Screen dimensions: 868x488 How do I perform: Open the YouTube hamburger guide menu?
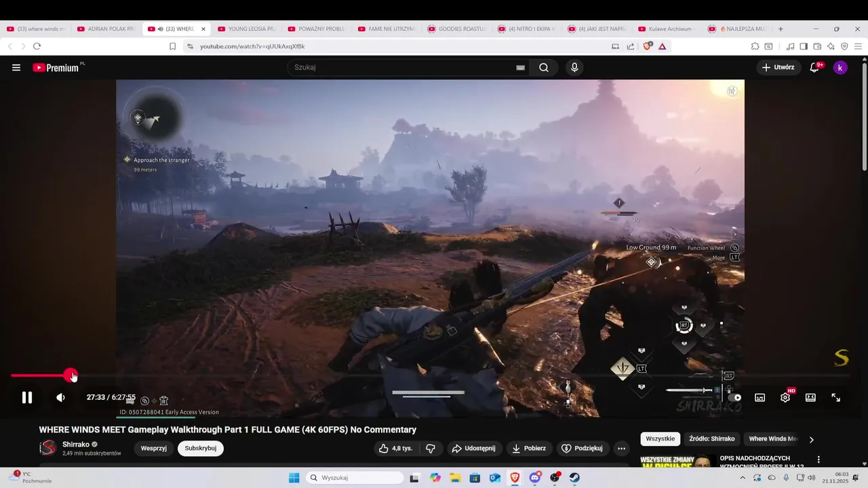click(16, 67)
